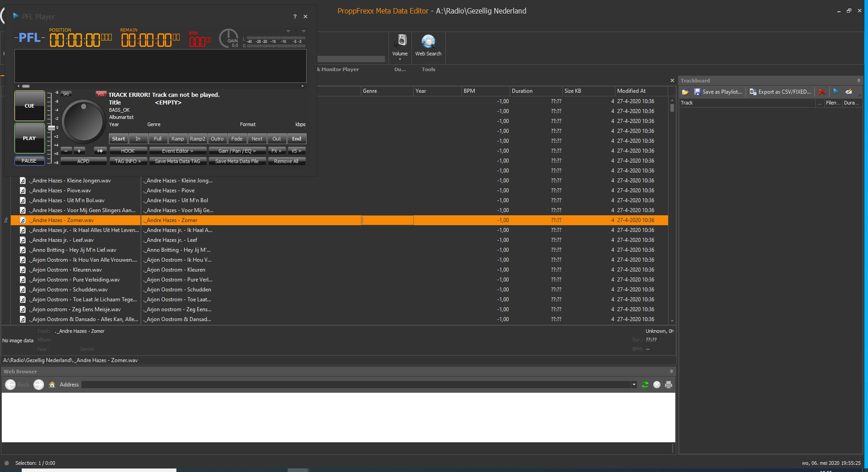Click the red X delete icon in Trackboard
The width and height of the screenshot is (868, 472).
(822, 92)
